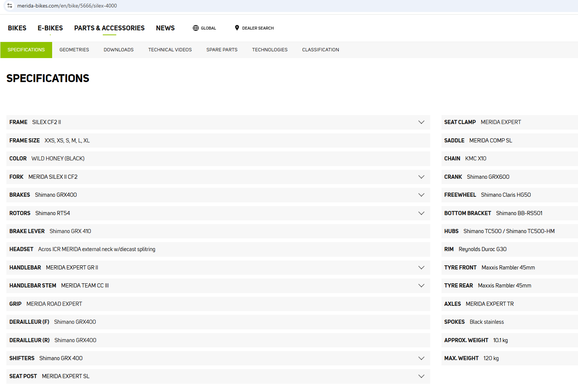Click the DERAILLEUR (F) label

[x=29, y=322]
